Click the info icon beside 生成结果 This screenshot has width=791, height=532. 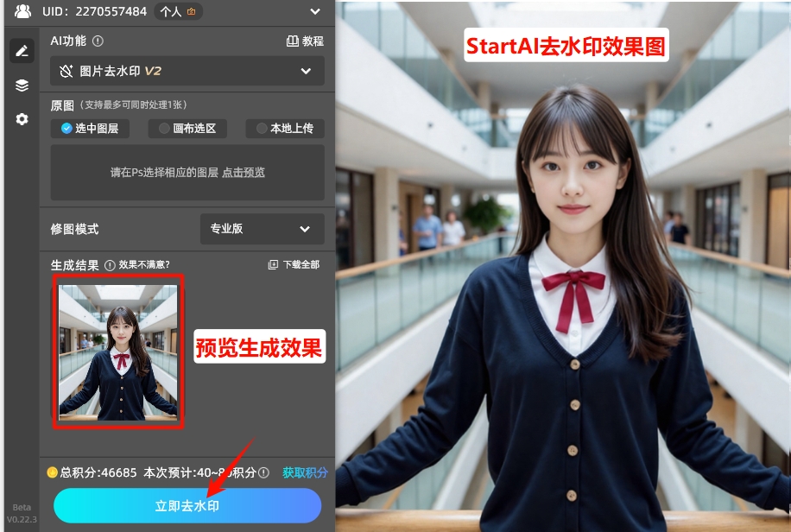110,265
